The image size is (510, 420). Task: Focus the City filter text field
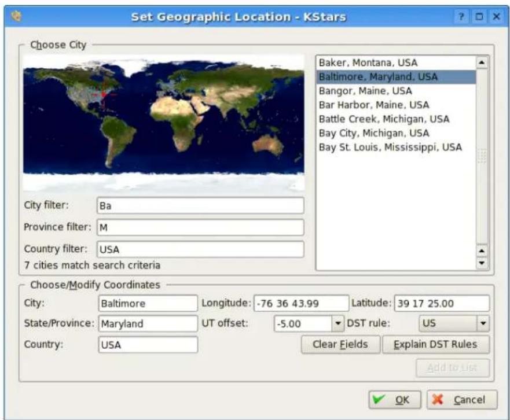[x=200, y=205]
